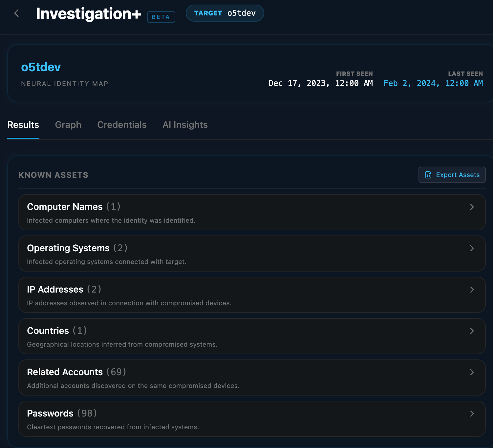The height and width of the screenshot is (448, 493).
Task: Expand Passwords chevron arrow
Action: 472,414
